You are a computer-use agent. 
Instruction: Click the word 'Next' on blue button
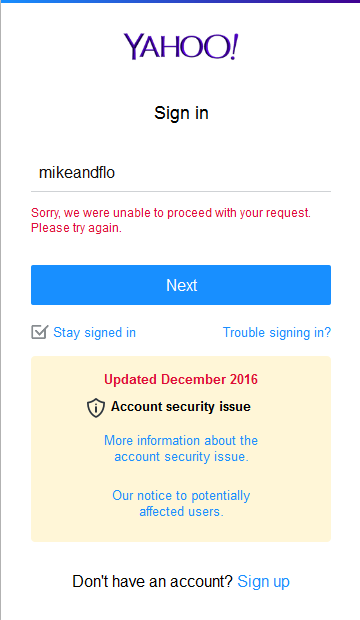pos(182,285)
